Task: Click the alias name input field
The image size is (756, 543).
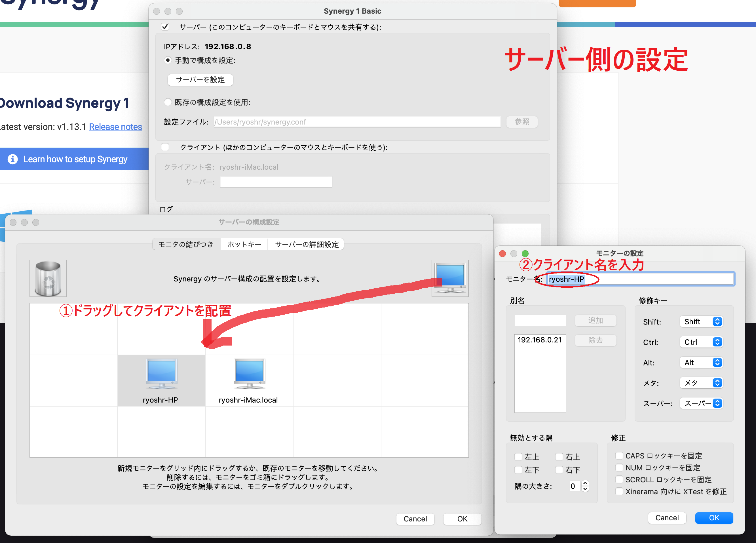Action: click(540, 320)
